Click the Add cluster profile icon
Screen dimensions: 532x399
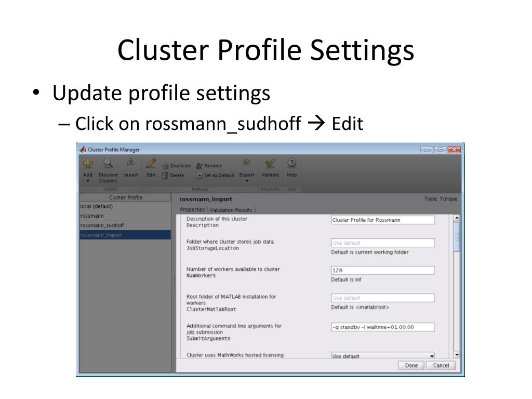[88, 164]
